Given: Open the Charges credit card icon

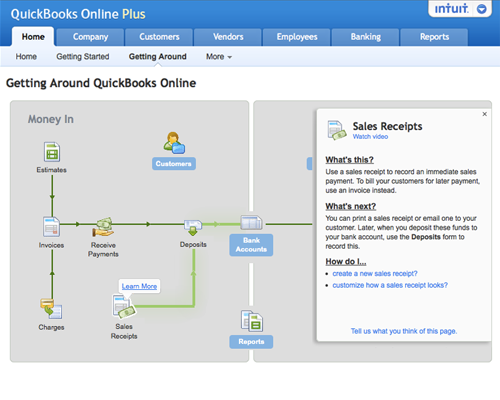Looking at the screenshot, I should coord(51,309).
